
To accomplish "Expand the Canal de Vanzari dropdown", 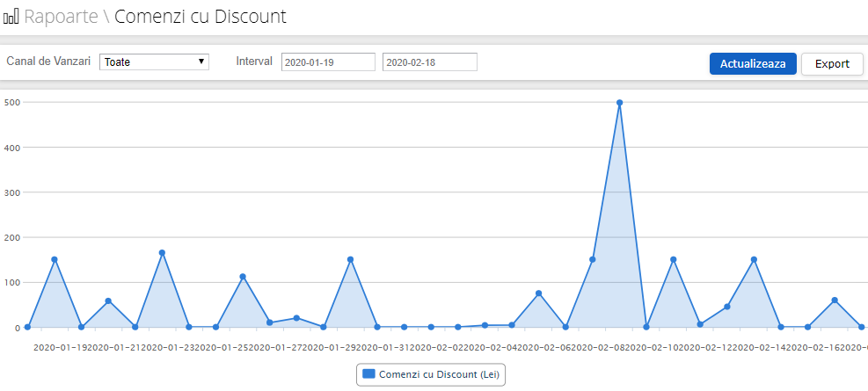I will pos(154,62).
